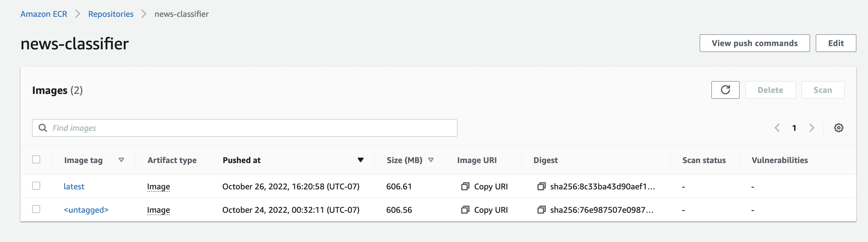Copy digest icon for sha256:76e987507e0987
This screenshot has height=242, width=868.
coord(541,210)
